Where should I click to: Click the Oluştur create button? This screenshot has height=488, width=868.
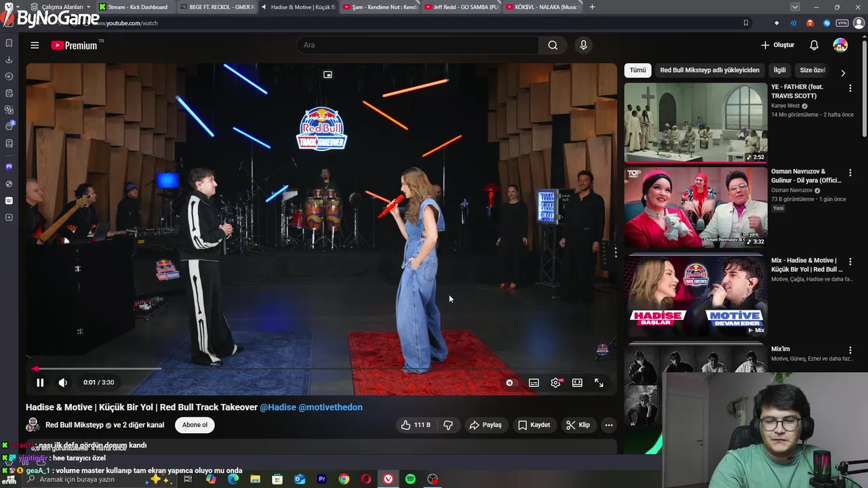[777, 45]
